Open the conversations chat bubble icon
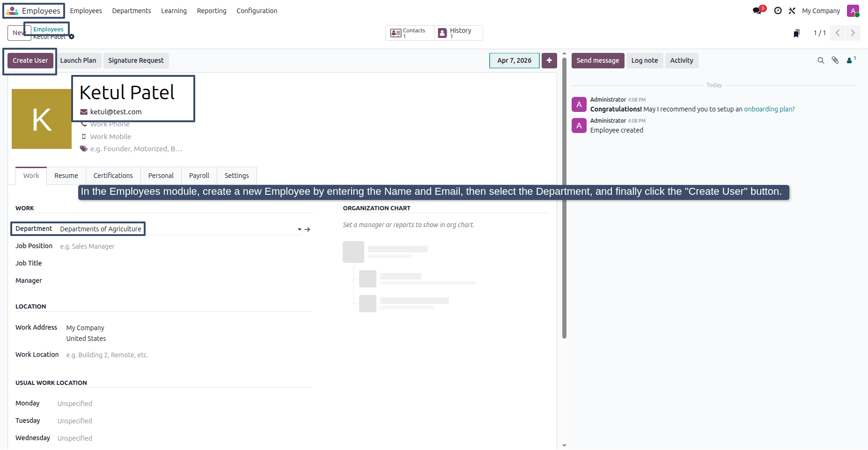 pos(758,10)
